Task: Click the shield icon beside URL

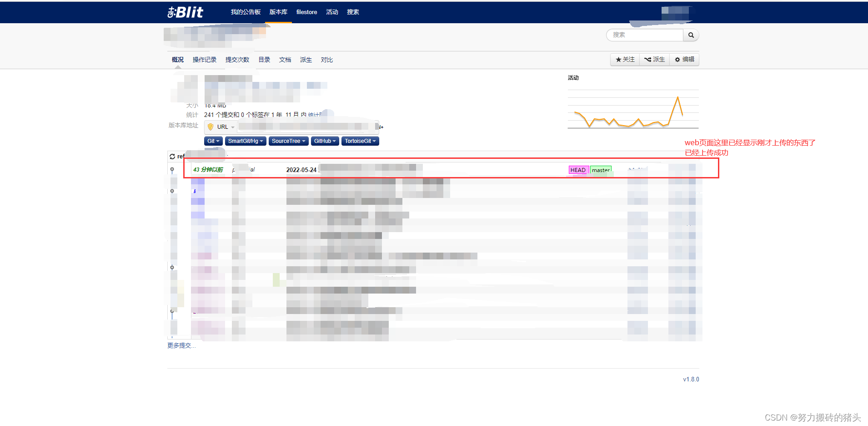Action: (211, 127)
